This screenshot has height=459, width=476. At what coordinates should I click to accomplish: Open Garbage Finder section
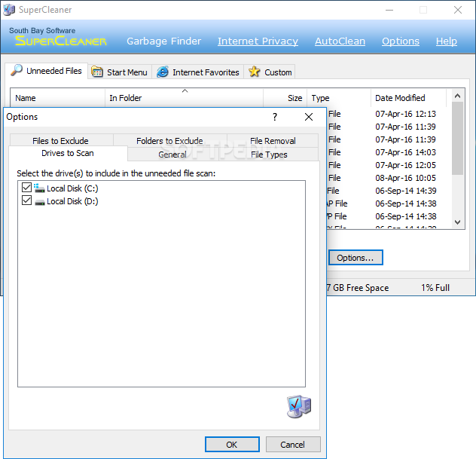click(x=163, y=41)
